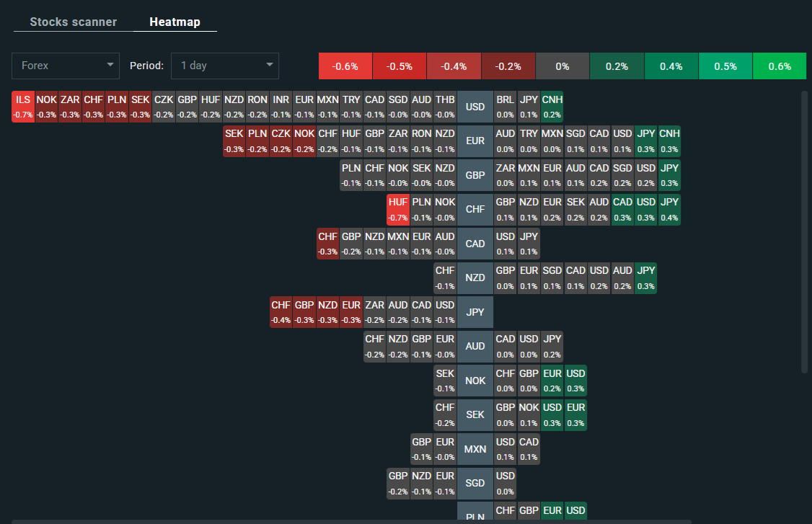This screenshot has height=524, width=812.
Task: Click the CNH 0.3% tile in EUR row
Action: coord(669,141)
